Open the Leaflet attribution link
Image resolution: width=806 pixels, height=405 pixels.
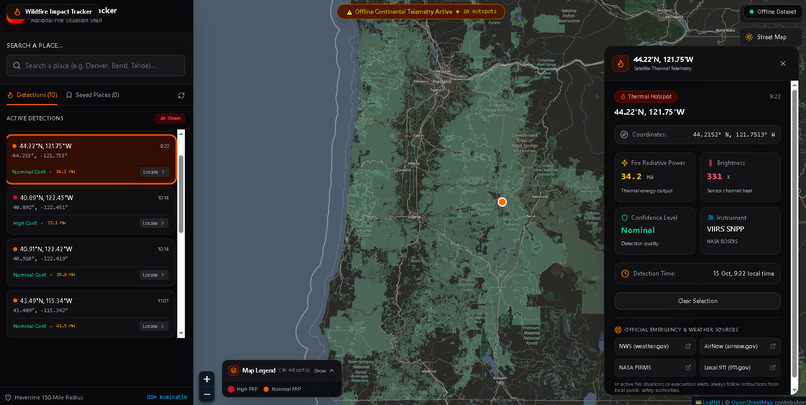coord(711,402)
